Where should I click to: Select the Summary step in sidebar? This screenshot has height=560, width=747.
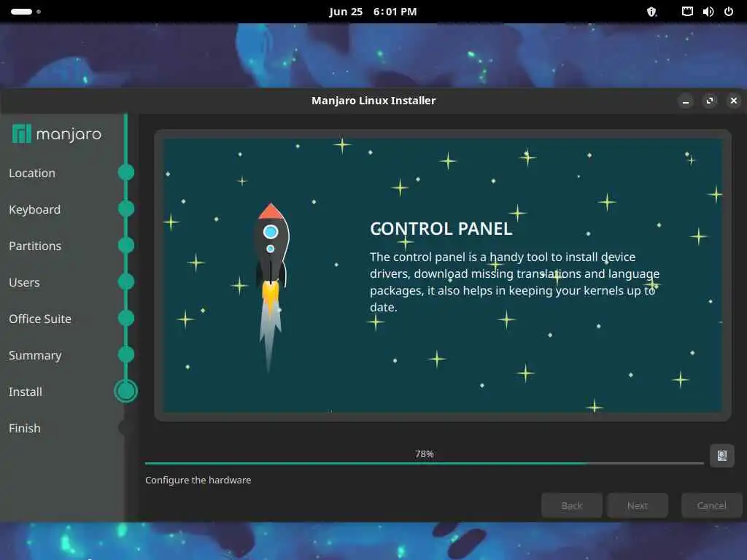35,355
